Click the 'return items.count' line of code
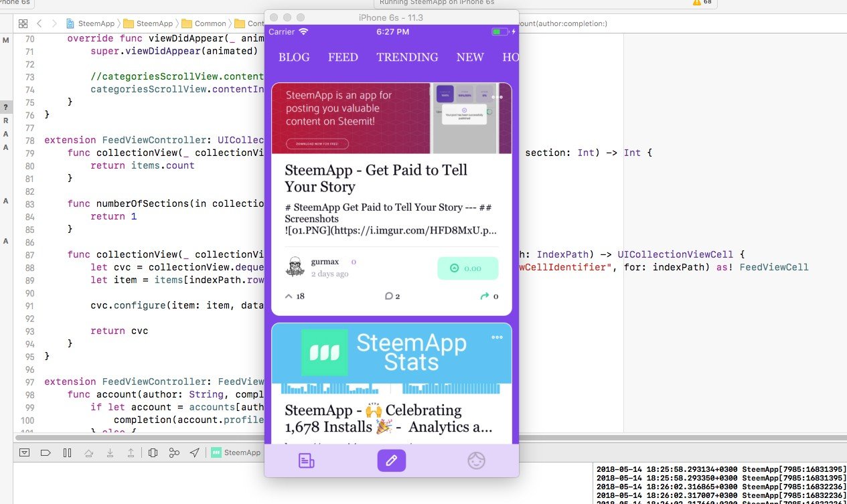 (143, 165)
